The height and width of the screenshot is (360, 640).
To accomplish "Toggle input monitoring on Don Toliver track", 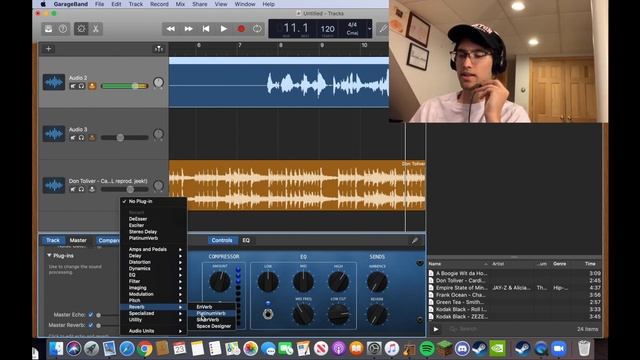I will (92, 189).
